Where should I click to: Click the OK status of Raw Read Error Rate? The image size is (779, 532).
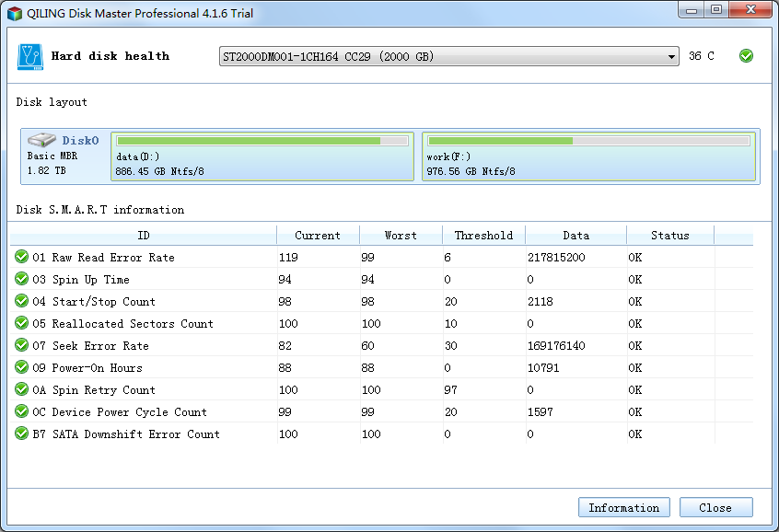click(x=635, y=258)
